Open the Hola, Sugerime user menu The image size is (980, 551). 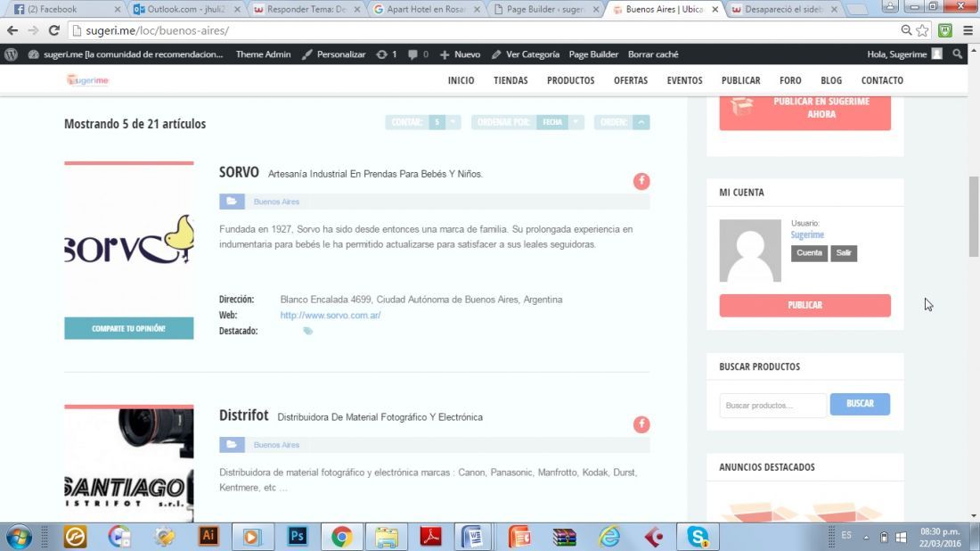(x=903, y=54)
